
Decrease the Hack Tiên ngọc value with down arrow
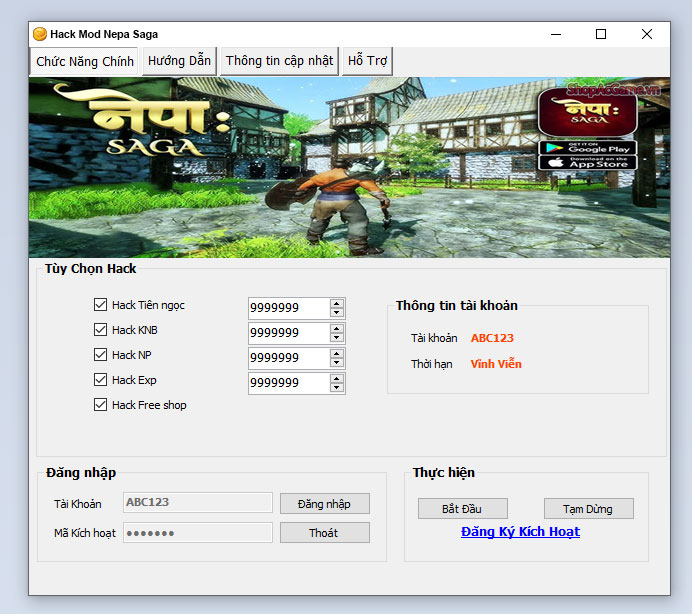pos(337,312)
